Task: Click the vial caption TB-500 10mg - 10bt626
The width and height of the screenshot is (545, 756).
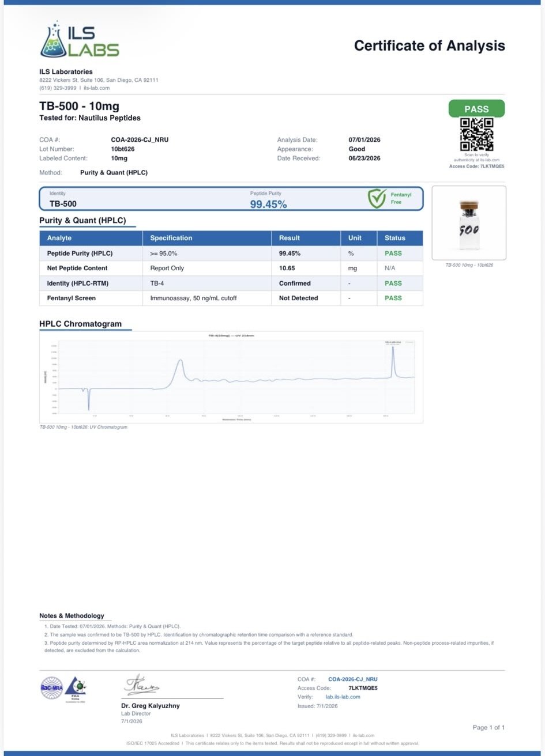Action: (x=469, y=265)
